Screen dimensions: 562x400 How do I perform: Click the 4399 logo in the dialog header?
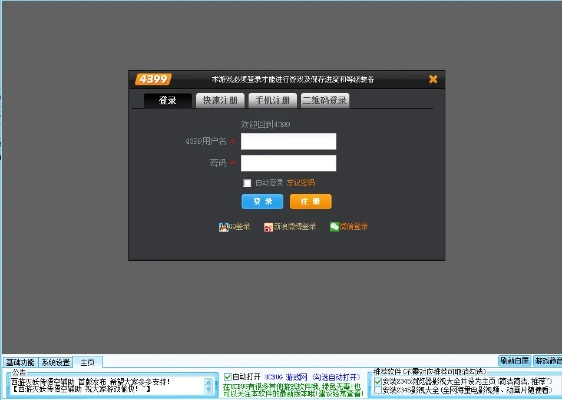click(x=153, y=79)
